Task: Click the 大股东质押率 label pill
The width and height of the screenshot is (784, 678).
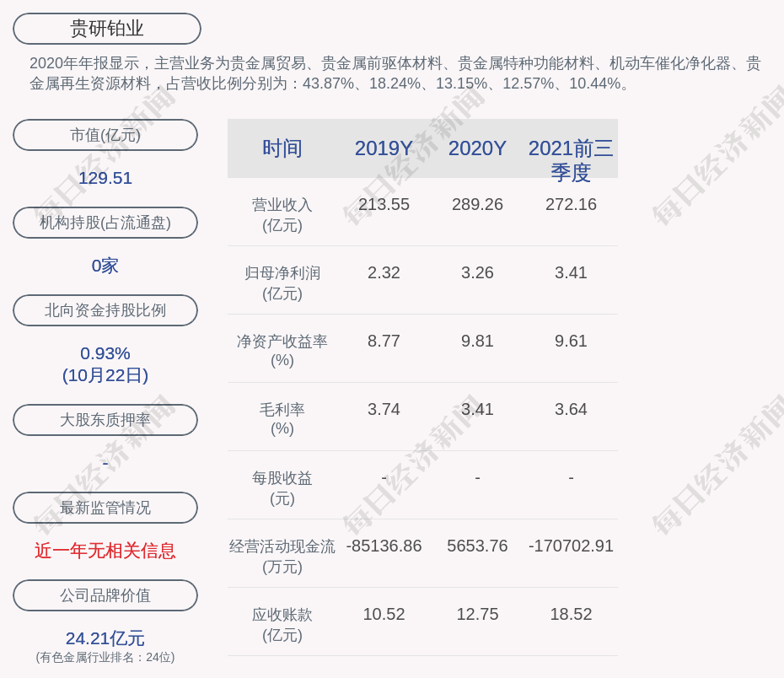Action: click(105, 420)
